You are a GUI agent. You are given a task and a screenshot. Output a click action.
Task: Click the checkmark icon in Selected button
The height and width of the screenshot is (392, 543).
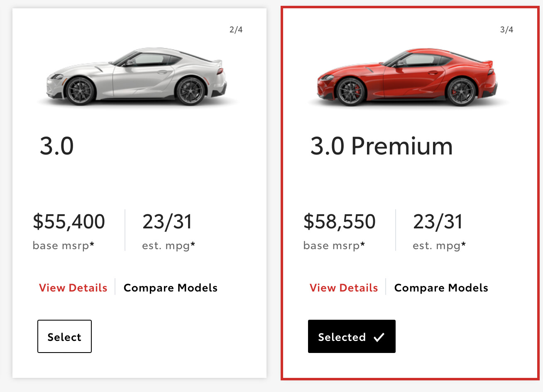click(x=379, y=337)
